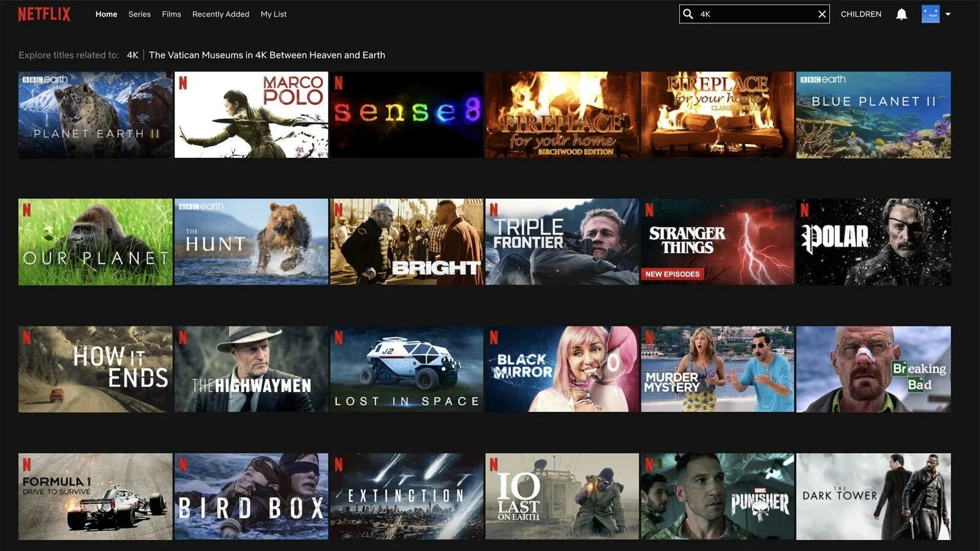Open the Extinction thumbnail
Screen dimensions: 980x551
pyautogui.click(x=407, y=497)
